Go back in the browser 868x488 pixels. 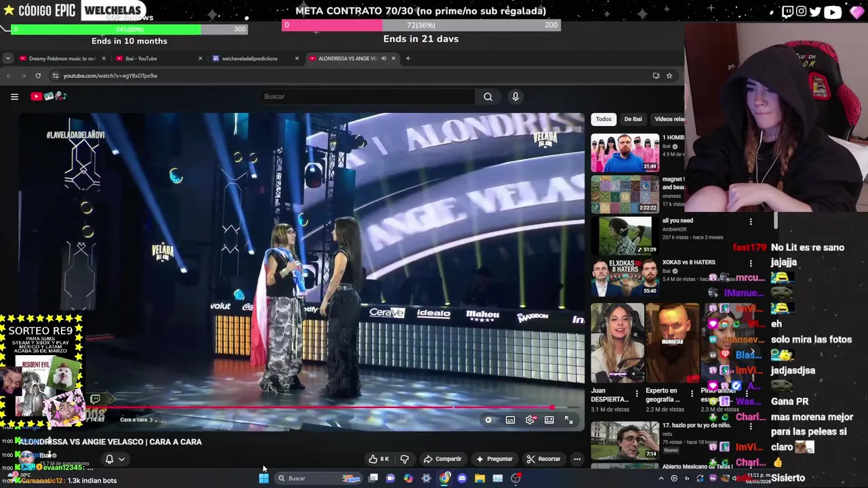[x=8, y=76]
